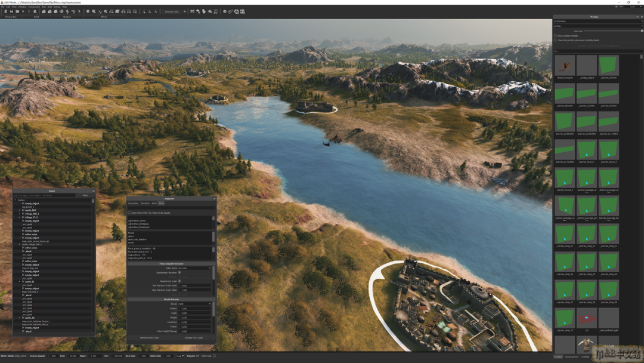644x363 pixels.
Task: Toggle Show Flora With Too Many Body Quads
Action: tap(129, 213)
